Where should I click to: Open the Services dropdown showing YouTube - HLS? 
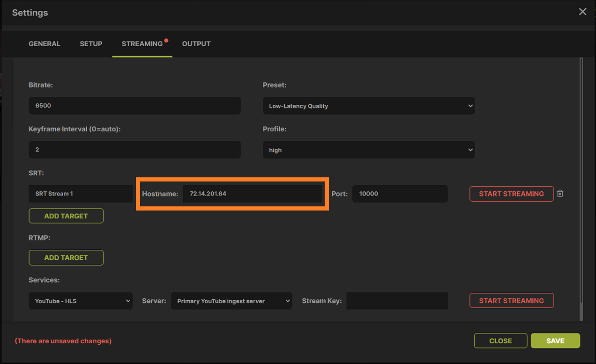click(80, 301)
